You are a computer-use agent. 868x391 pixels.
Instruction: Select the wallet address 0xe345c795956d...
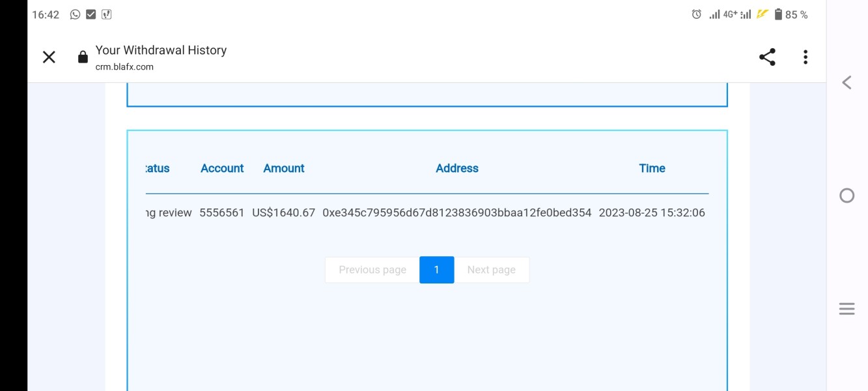(x=457, y=212)
